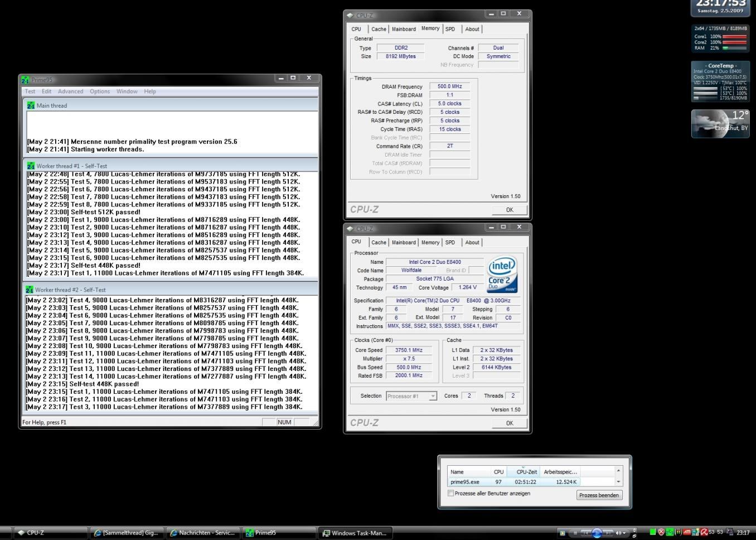This screenshot has width=756, height=540.
Task: Click the Worker thread #2 window icon
Action: (x=30, y=290)
